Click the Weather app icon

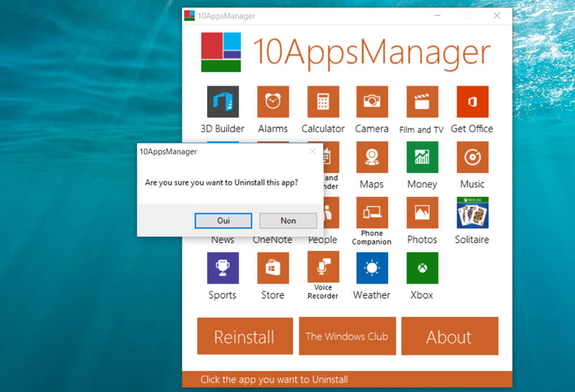[372, 268]
